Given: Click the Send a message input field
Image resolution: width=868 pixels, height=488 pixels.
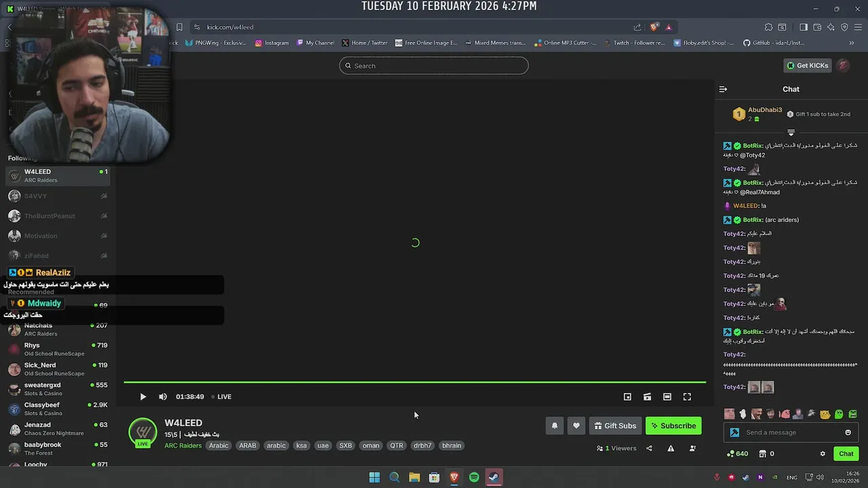Looking at the screenshot, I should pos(791,432).
